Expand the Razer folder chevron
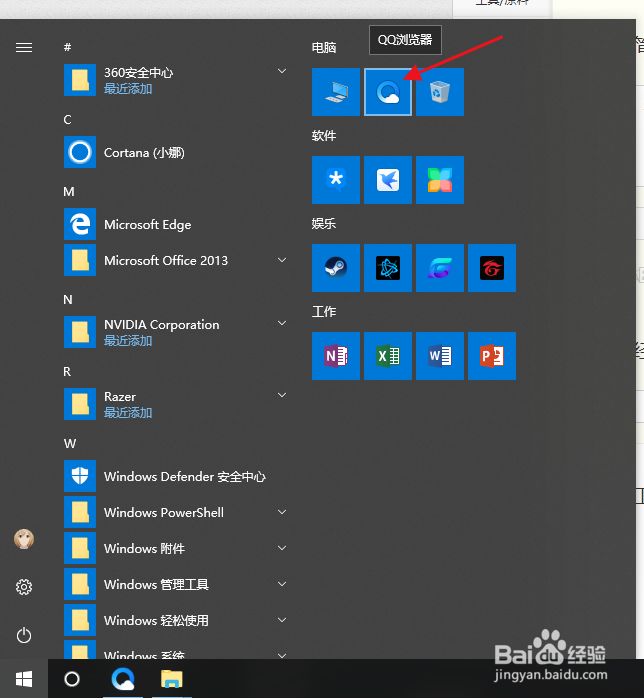 pyautogui.click(x=282, y=395)
